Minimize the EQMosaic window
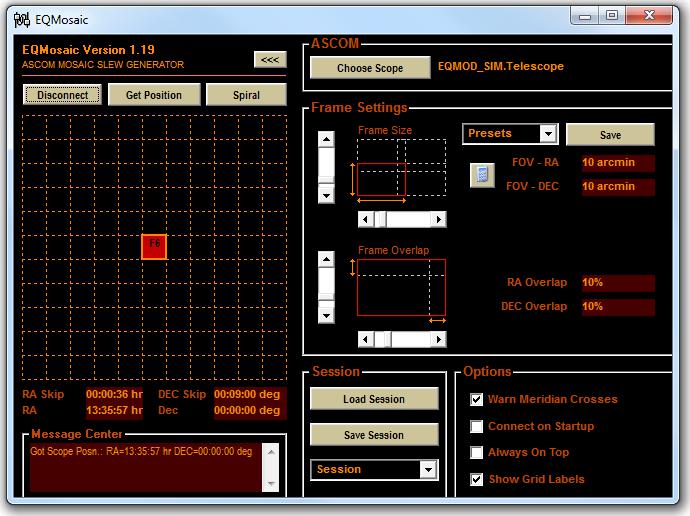The width and height of the screenshot is (690, 516). 584,16
